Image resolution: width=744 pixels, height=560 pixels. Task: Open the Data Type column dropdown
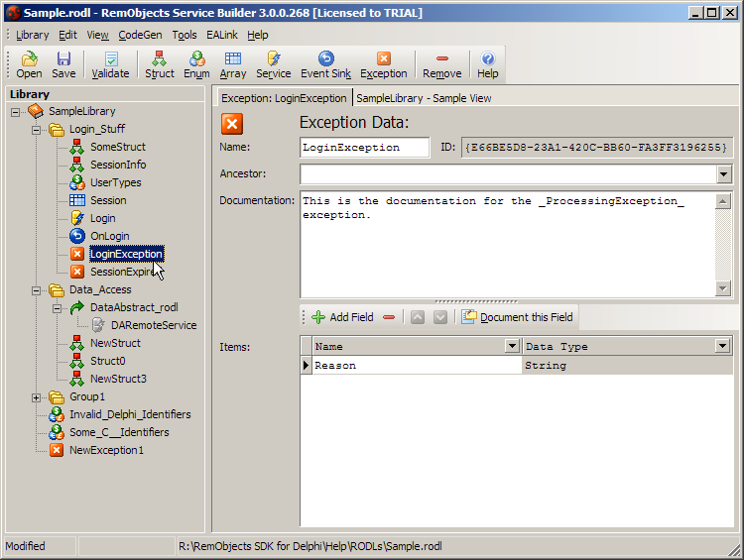coord(722,346)
